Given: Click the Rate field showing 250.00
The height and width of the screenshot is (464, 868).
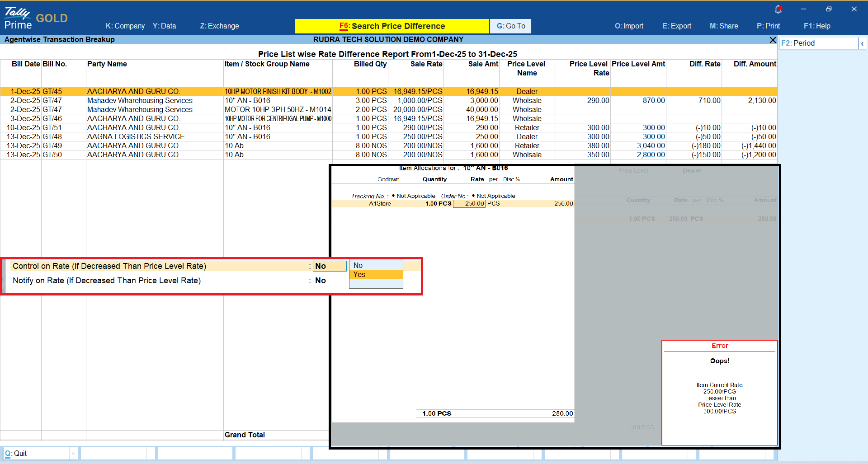Looking at the screenshot, I should (469, 204).
